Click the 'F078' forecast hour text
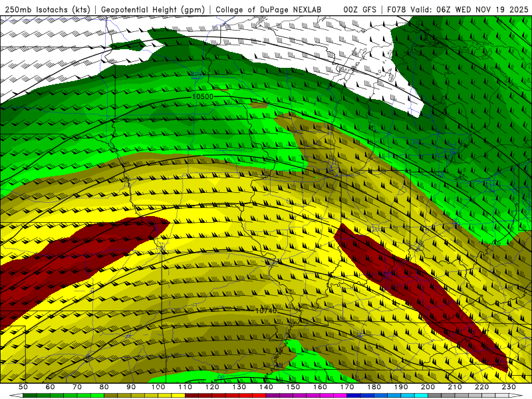Screen dimensions: 532x399 [396, 10]
